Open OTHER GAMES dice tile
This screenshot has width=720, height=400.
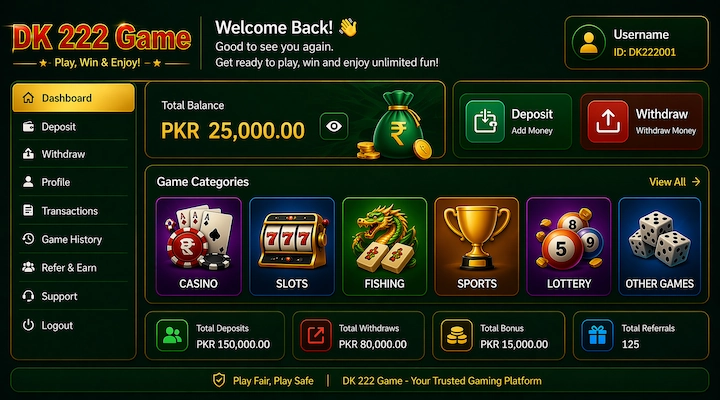pos(659,247)
